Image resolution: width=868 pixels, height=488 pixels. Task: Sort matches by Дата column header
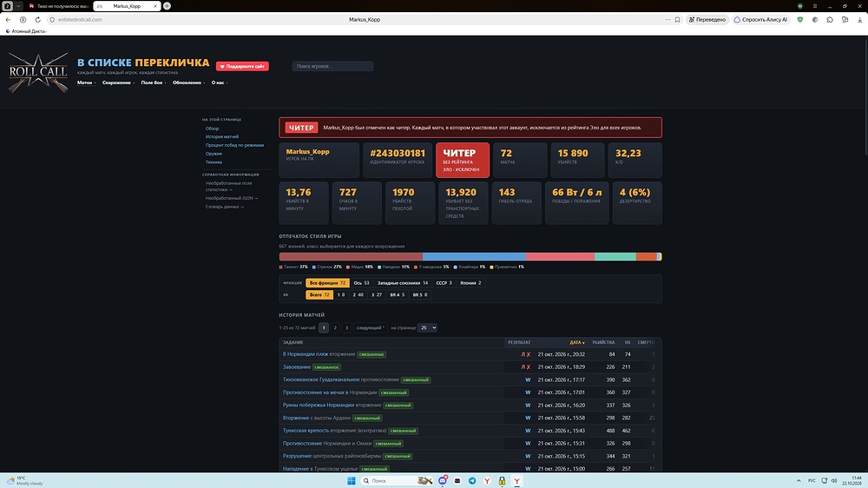click(577, 342)
